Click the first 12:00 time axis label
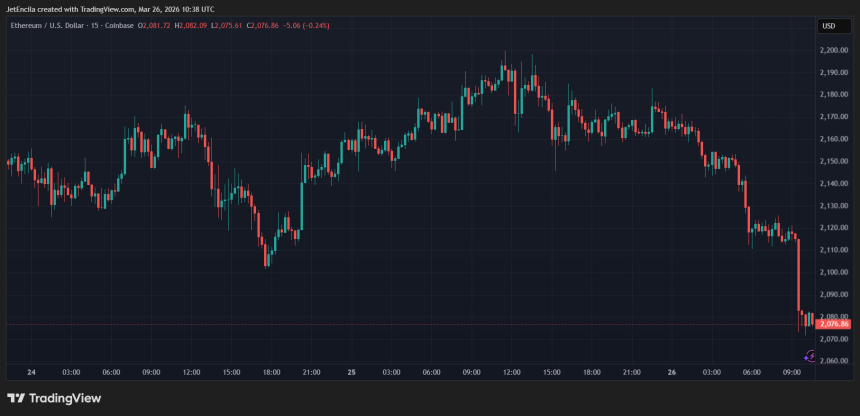860x416 pixels. [191, 372]
